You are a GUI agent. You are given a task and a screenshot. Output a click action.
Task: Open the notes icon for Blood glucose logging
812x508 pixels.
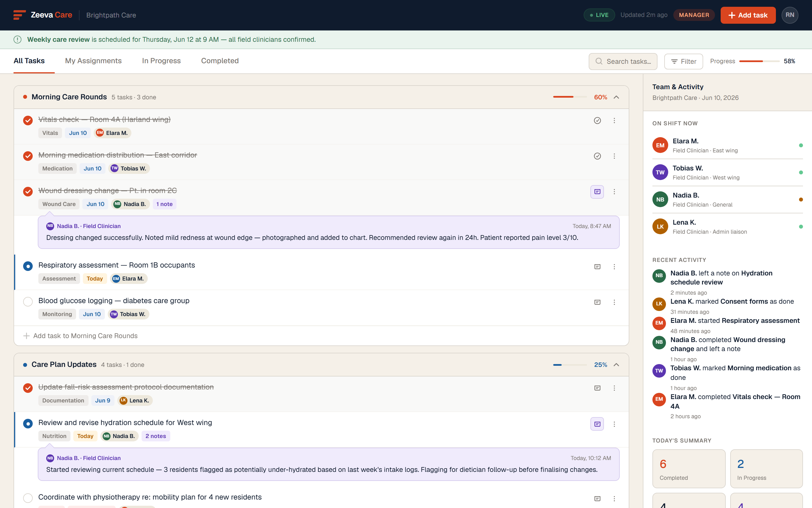[x=597, y=302]
